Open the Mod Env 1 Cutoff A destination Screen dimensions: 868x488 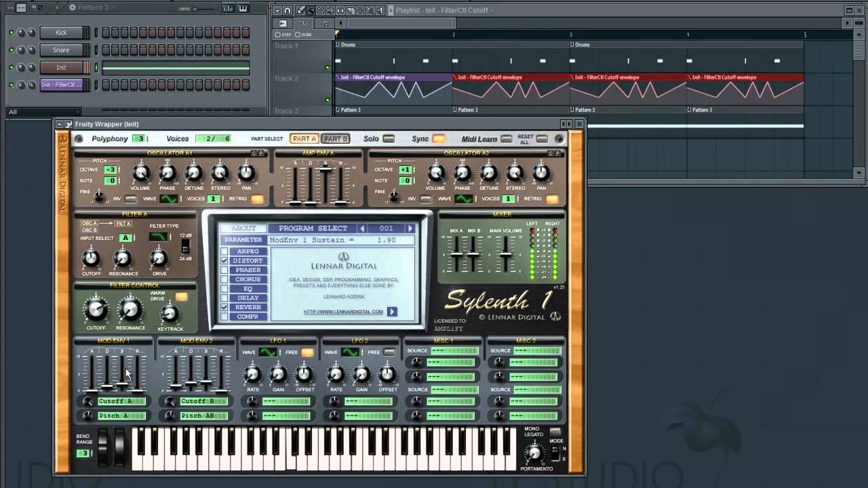(121, 401)
